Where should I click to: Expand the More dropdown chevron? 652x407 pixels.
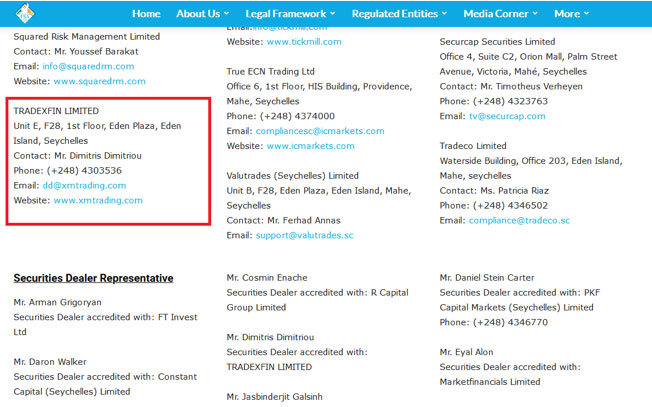click(x=586, y=14)
